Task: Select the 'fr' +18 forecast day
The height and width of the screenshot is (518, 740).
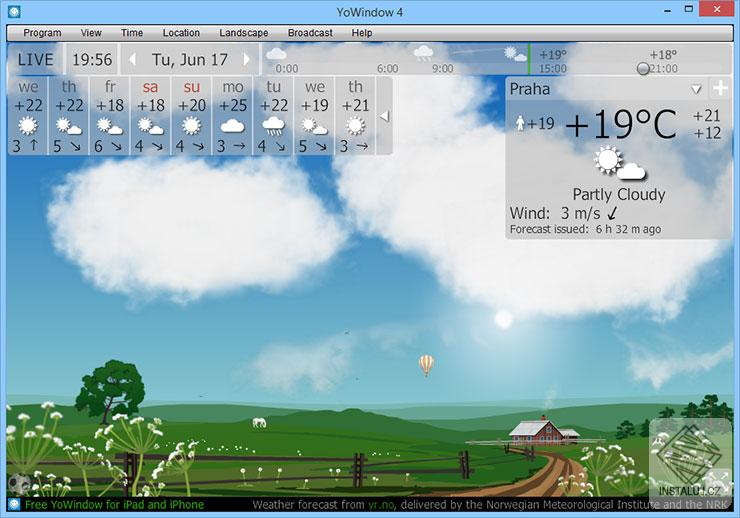Action: click(x=109, y=116)
